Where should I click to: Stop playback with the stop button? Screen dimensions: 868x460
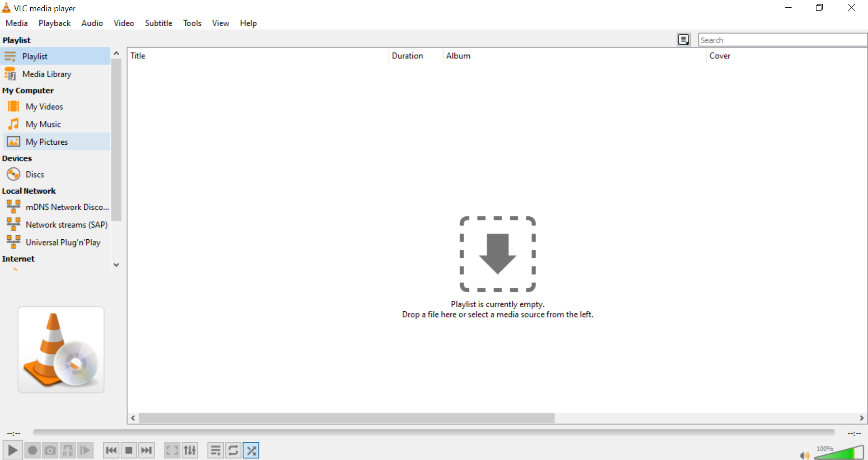pos(129,451)
